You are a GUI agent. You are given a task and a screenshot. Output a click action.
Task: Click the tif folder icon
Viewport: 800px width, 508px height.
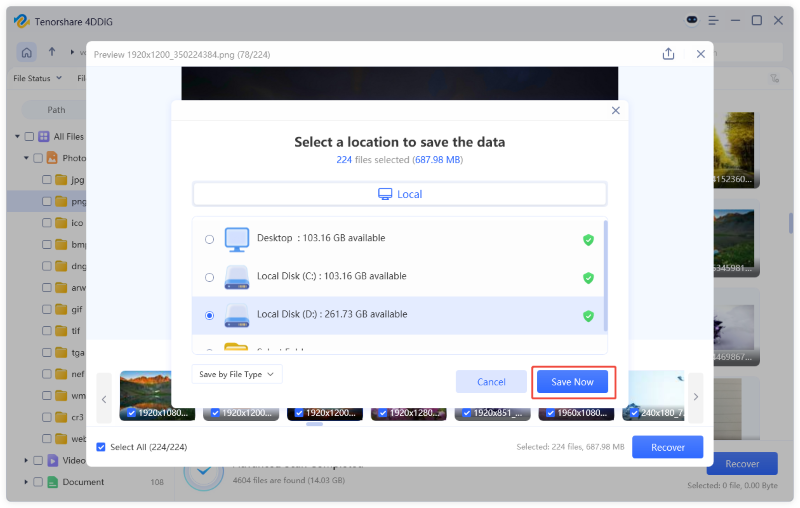pos(61,331)
